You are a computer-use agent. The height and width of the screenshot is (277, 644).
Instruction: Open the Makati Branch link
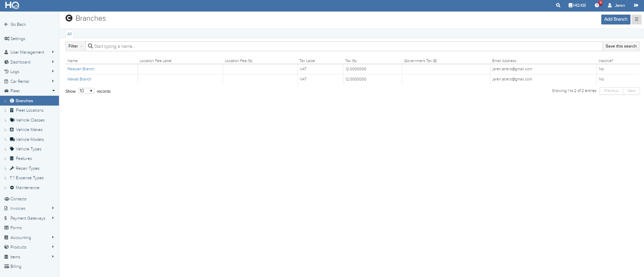pyautogui.click(x=79, y=79)
